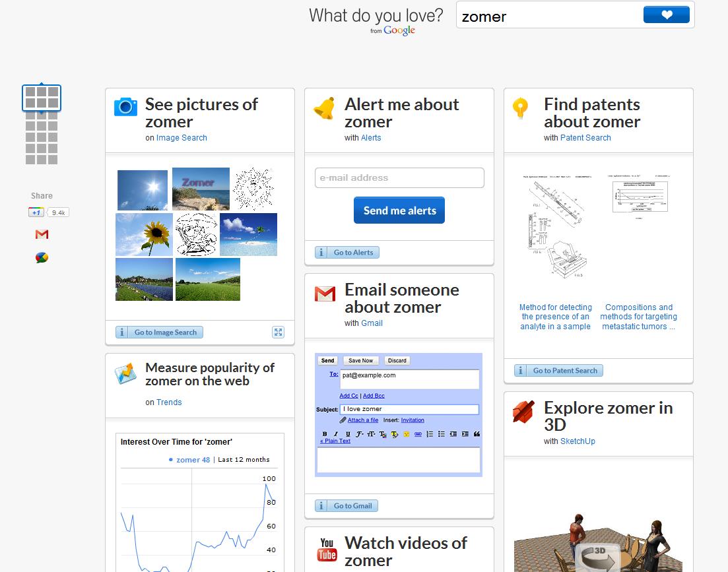This screenshot has width=728, height=572.
Task: Open the Go to Image Search button
Action: pyautogui.click(x=159, y=333)
